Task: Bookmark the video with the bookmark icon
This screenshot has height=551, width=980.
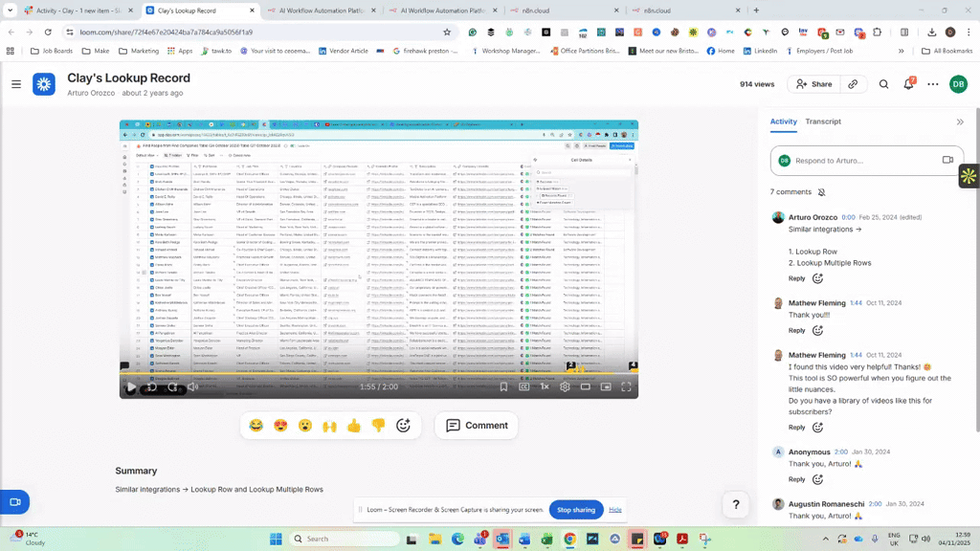Action: click(503, 386)
